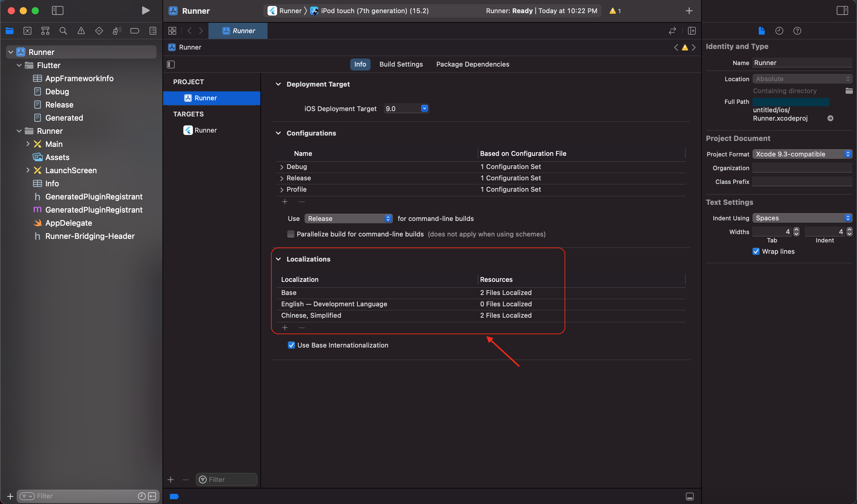Show the Quick Help inspector
Viewport: 857px width, 504px height.
798,31
